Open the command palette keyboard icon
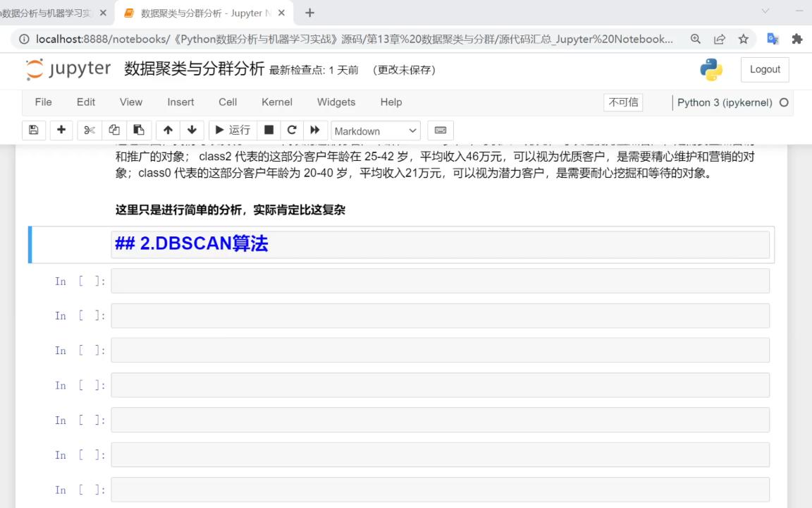Viewport: 812px width, 508px height. point(440,130)
